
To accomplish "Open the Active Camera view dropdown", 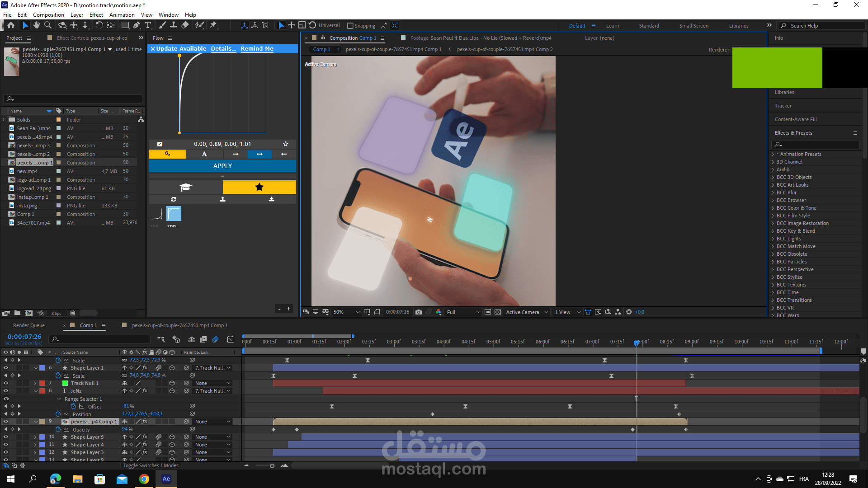I will click(x=527, y=312).
